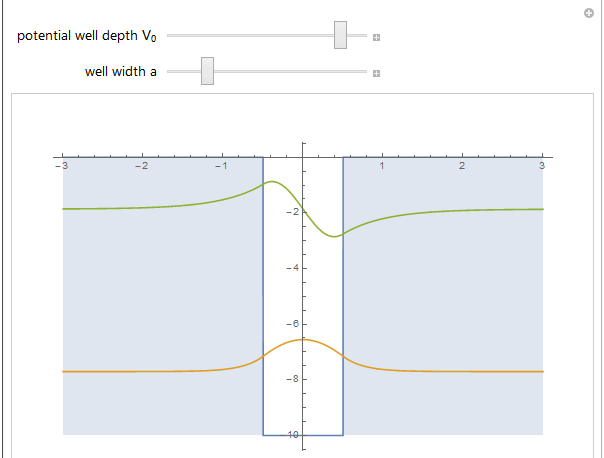Click the bottom edge of the potential well

click(303, 435)
